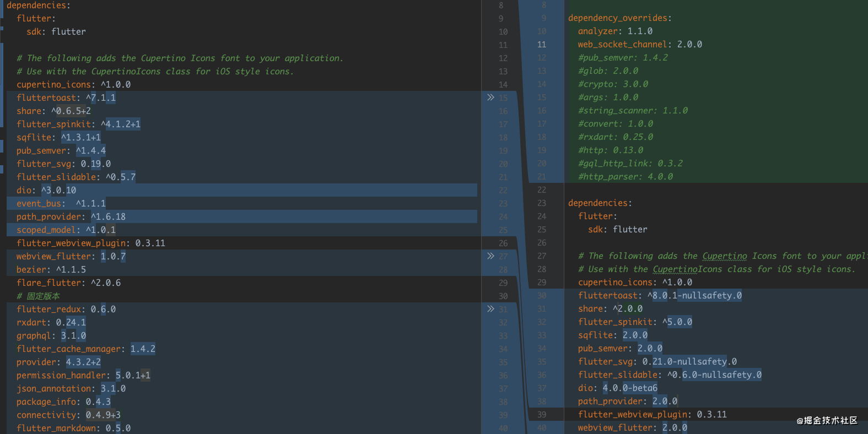Select the 'flutter_slidable: ^0.5.7' line
Image resolution: width=868 pixels, height=434 pixels.
click(76, 177)
